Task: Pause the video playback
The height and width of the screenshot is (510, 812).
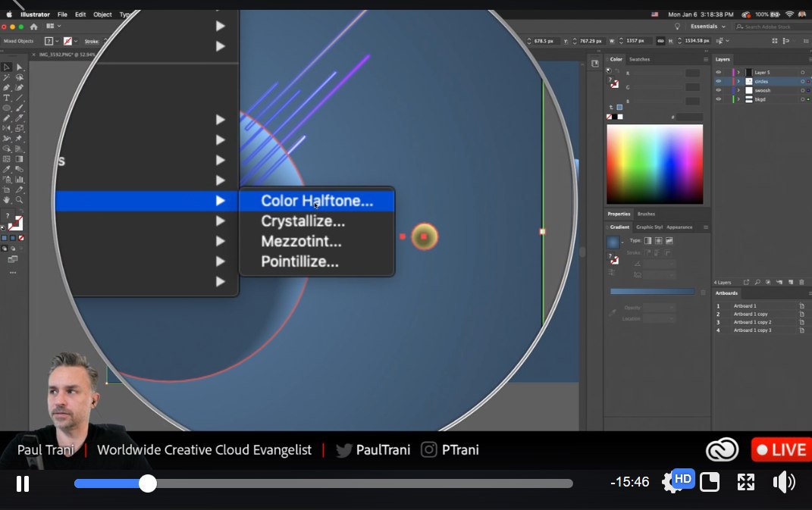Action: [x=22, y=483]
